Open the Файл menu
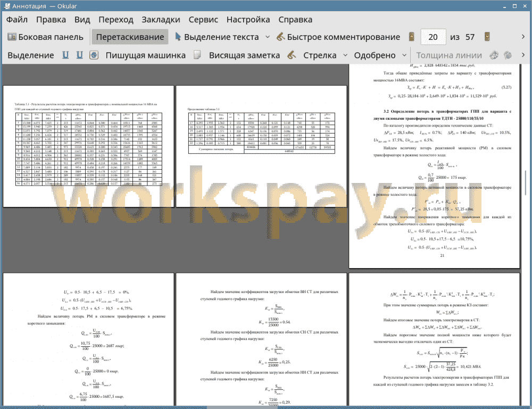 coord(17,20)
